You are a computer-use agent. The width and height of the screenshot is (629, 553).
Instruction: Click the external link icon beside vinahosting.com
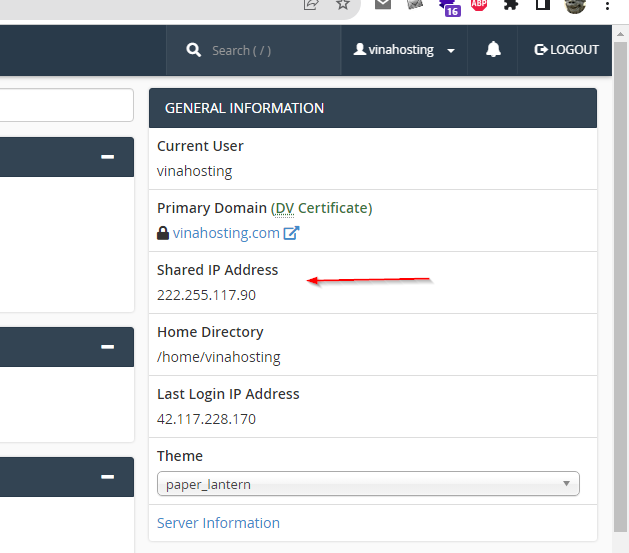click(292, 233)
